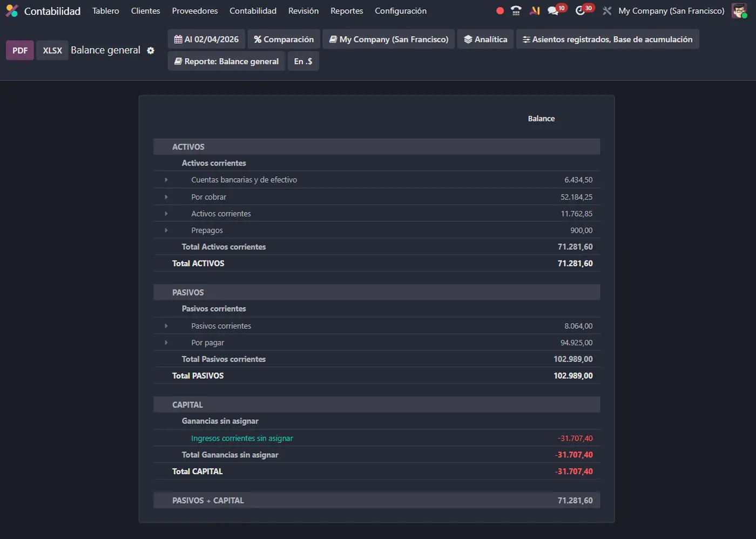Click the Ingresos corrientes sin asignar link
The height and width of the screenshot is (539, 756).
tap(242, 438)
